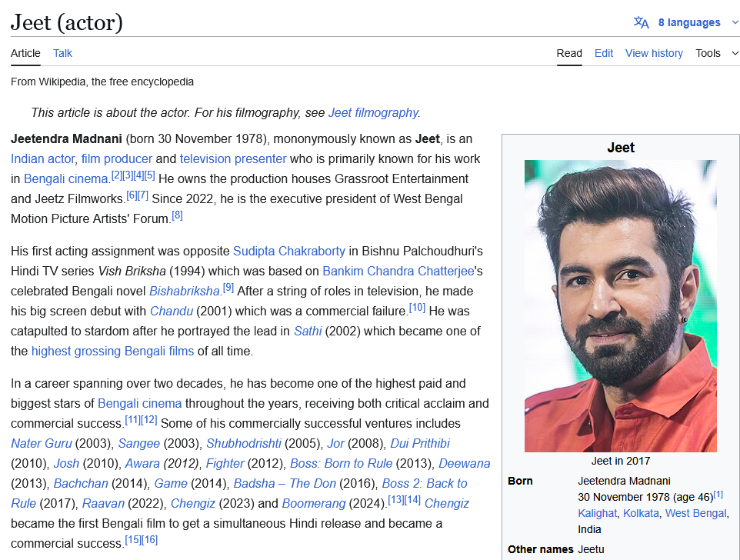Screen dimensions: 740x560
Task: Click citation reference [11]
Action: [132, 420]
